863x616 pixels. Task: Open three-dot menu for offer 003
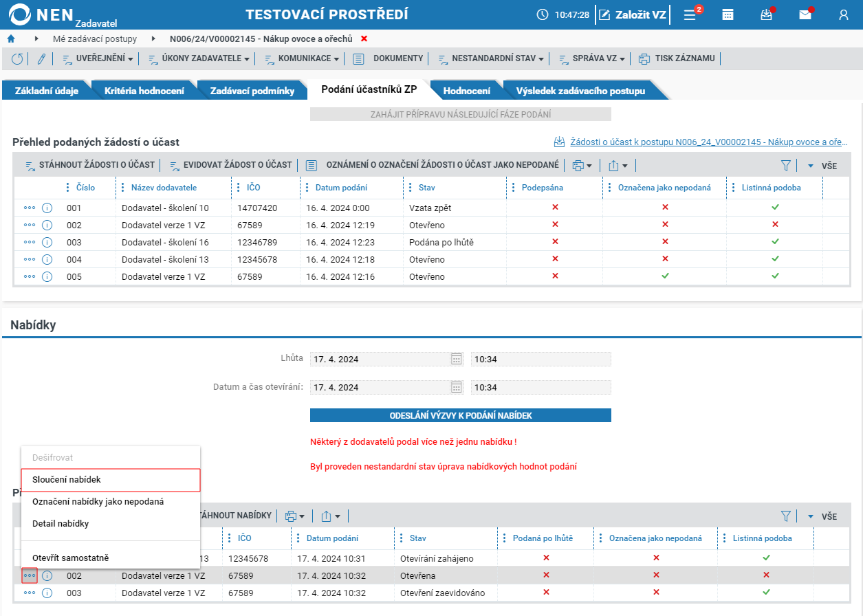coord(30,593)
